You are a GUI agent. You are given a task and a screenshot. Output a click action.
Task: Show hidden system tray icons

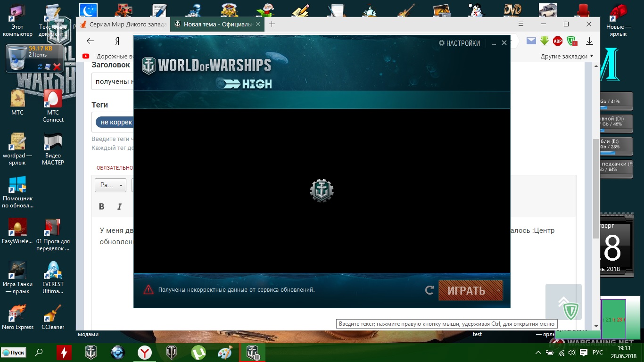pos(538,353)
